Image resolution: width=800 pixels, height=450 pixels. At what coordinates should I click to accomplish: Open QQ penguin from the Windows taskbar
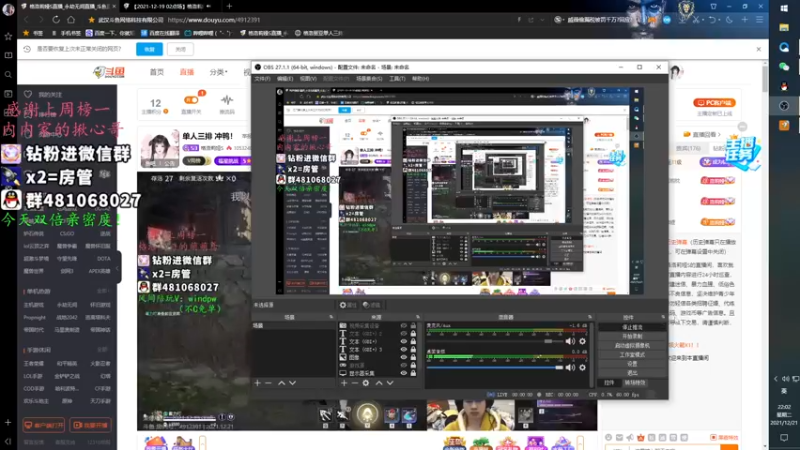[784, 86]
